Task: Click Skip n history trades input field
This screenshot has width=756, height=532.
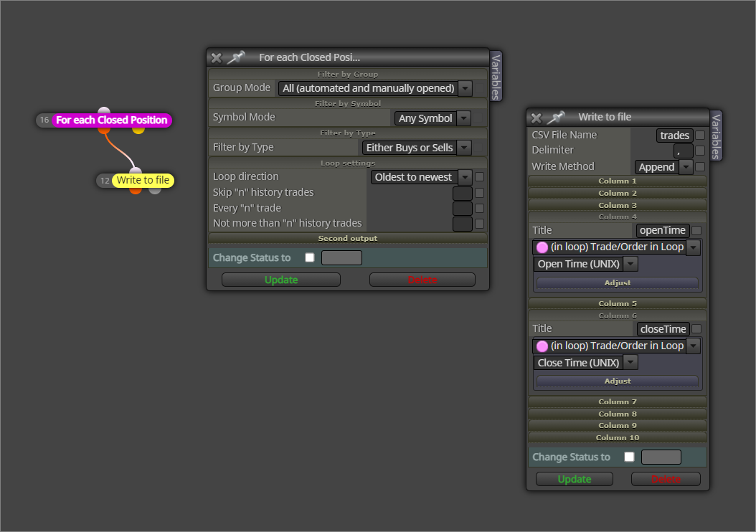Action: coord(463,193)
